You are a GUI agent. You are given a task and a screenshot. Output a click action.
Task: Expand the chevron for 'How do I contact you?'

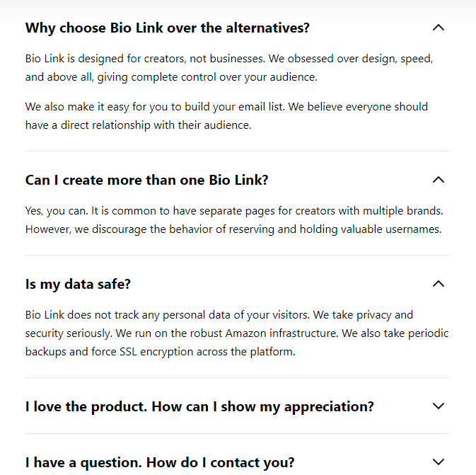(439, 462)
